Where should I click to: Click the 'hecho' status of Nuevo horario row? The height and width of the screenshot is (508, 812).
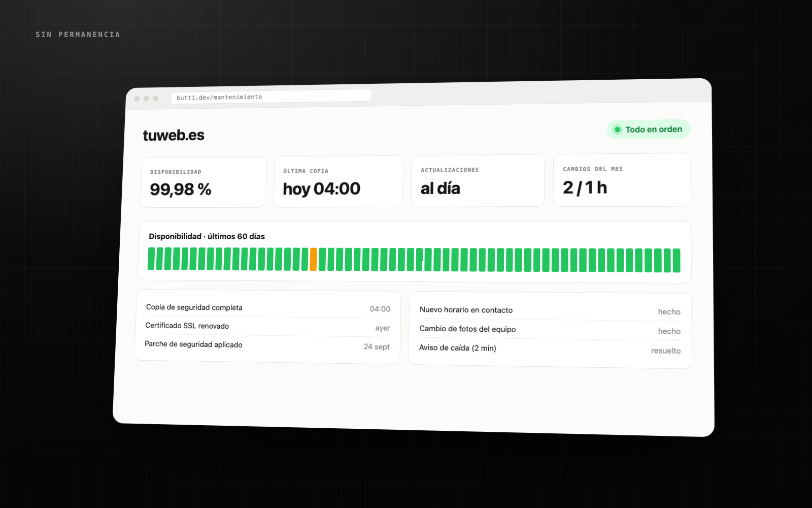pyautogui.click(x=669, y=311)
